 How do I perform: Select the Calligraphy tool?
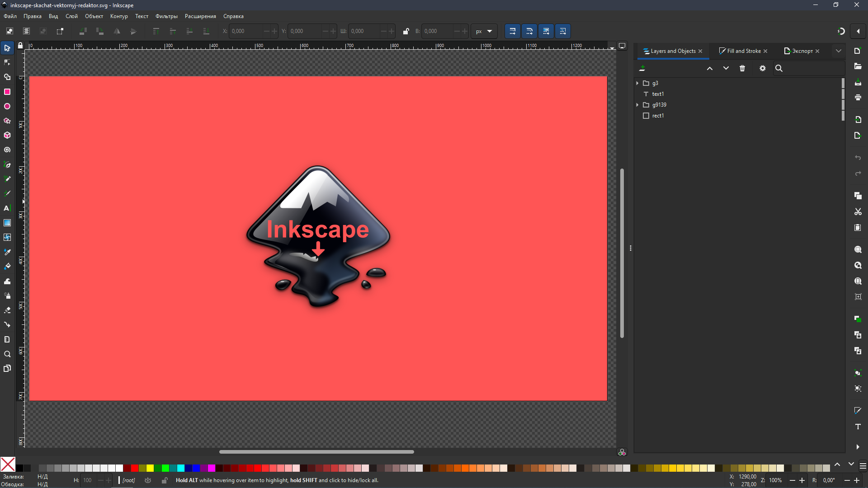7,193
